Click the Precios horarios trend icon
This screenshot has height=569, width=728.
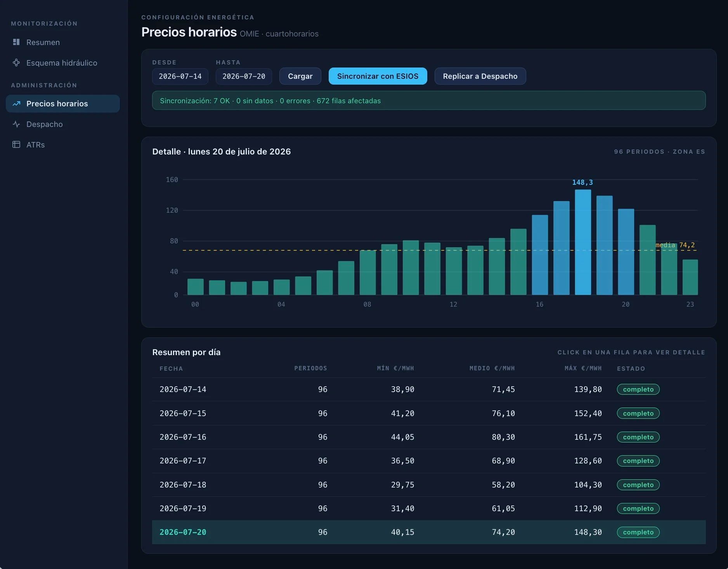pyautogui.click(x=16, y=104)
